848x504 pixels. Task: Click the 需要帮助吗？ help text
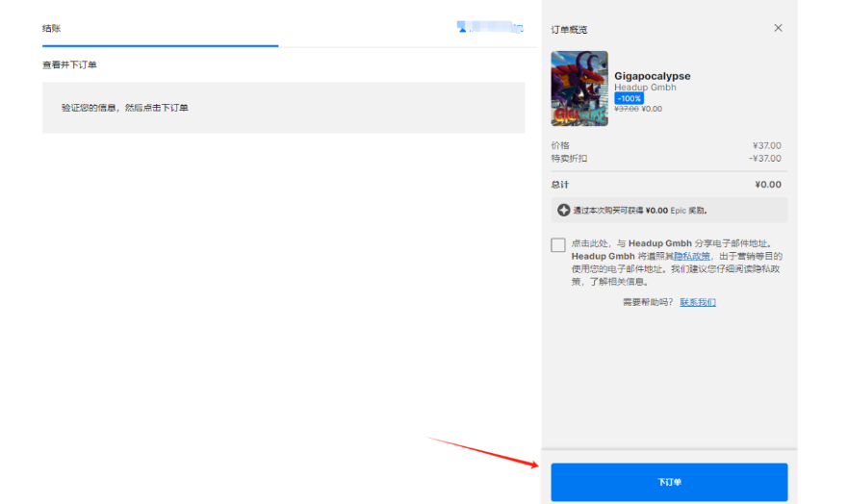[x=648, y=302]
